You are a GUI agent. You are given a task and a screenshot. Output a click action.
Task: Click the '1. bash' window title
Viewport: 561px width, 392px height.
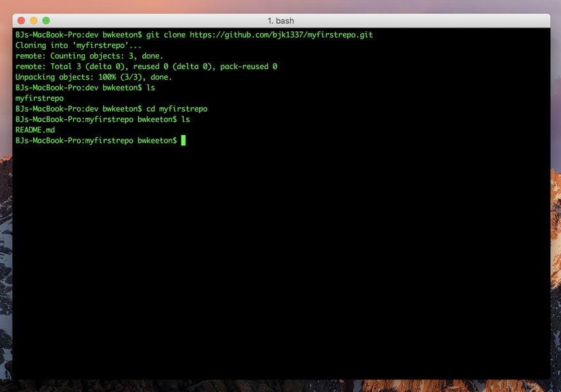click(x=281, y=21)
